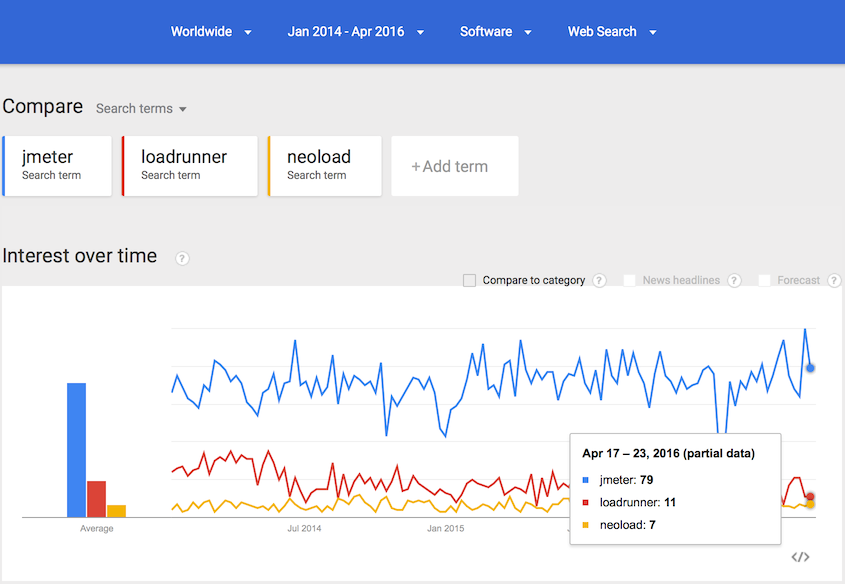Click the Jul 2014 axis label
The width and height of the screenshot is (845, 584).
[x=304, y=529]
